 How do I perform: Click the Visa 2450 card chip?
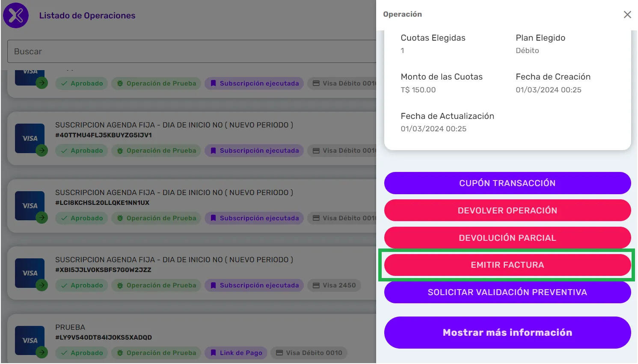[x=334, y=285]
